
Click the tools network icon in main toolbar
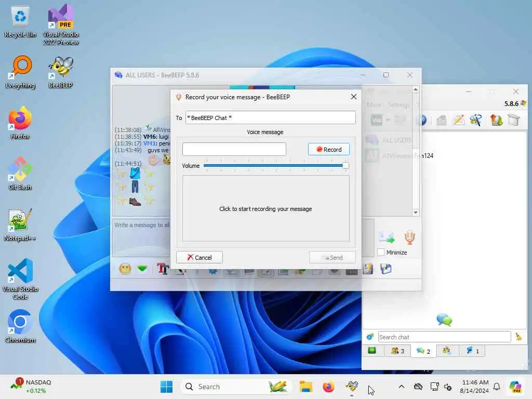(476, 120)
